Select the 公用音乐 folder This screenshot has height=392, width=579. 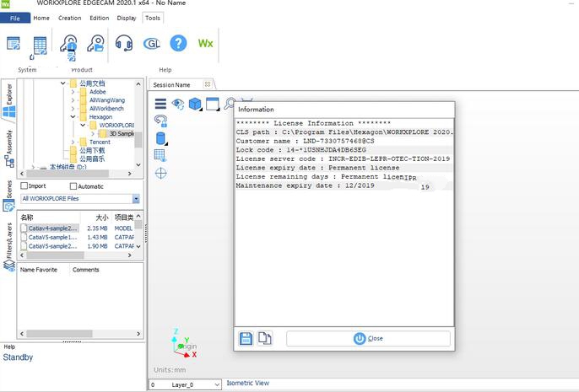[x=92, y=159]
